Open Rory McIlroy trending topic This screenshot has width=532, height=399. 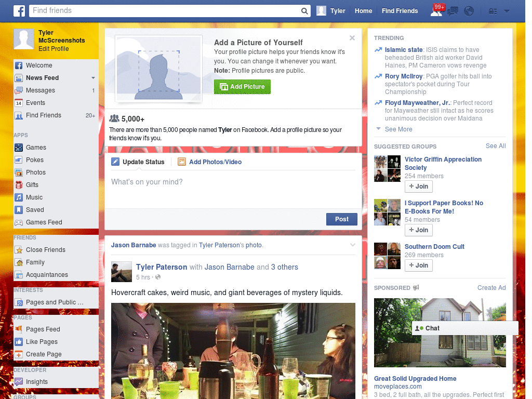click(404, 76)
